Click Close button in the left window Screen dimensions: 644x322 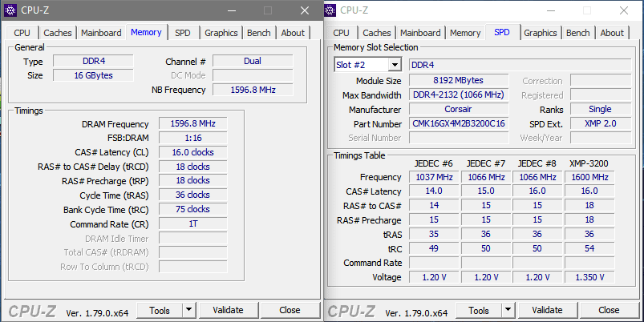(x=290, y=311)
